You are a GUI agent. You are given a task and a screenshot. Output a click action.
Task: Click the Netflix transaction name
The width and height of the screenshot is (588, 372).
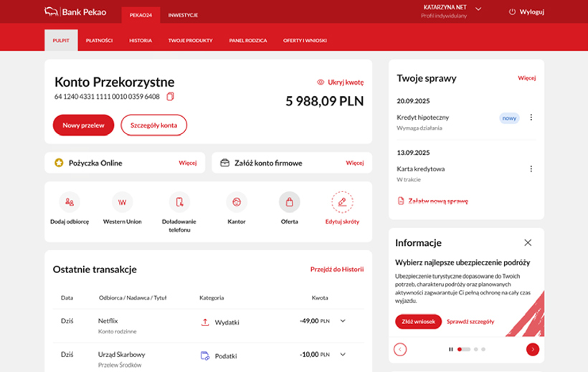[x=108, y=321]
